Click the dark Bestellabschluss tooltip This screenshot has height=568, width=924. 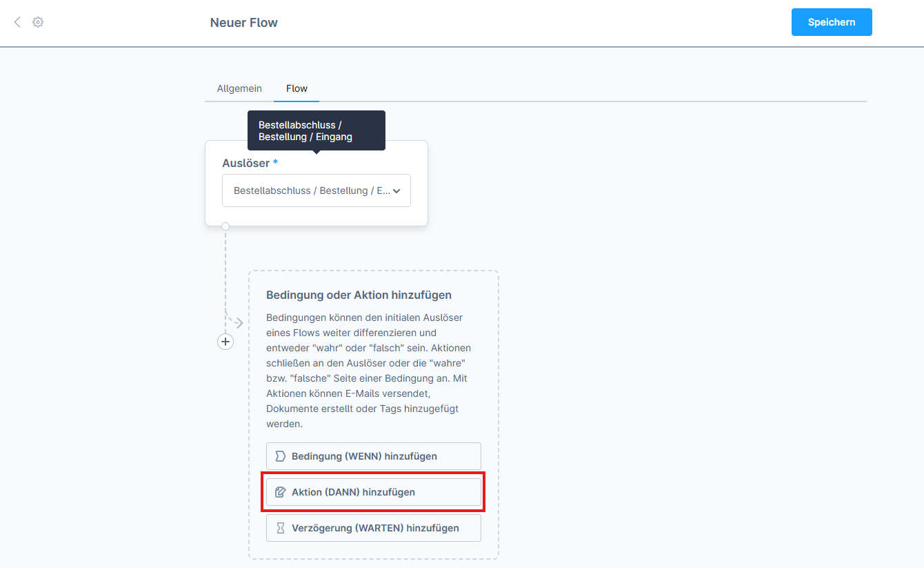(x=316, y=130)
